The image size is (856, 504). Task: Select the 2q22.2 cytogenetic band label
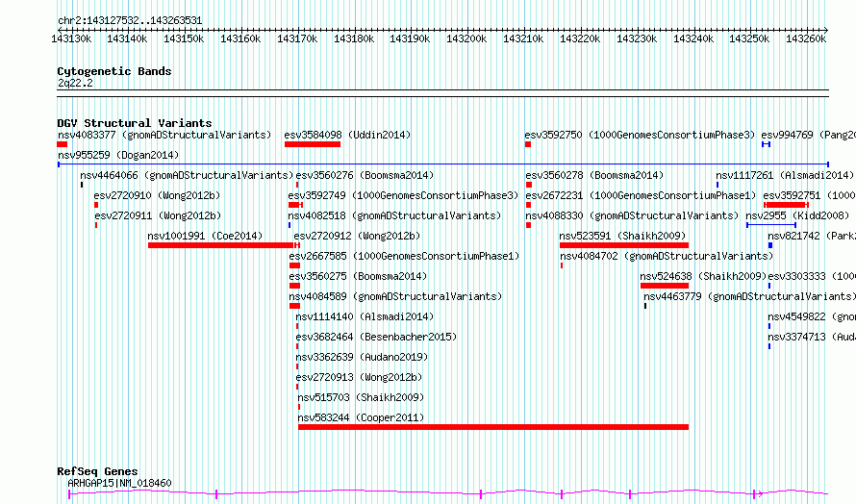coord(75,83)
